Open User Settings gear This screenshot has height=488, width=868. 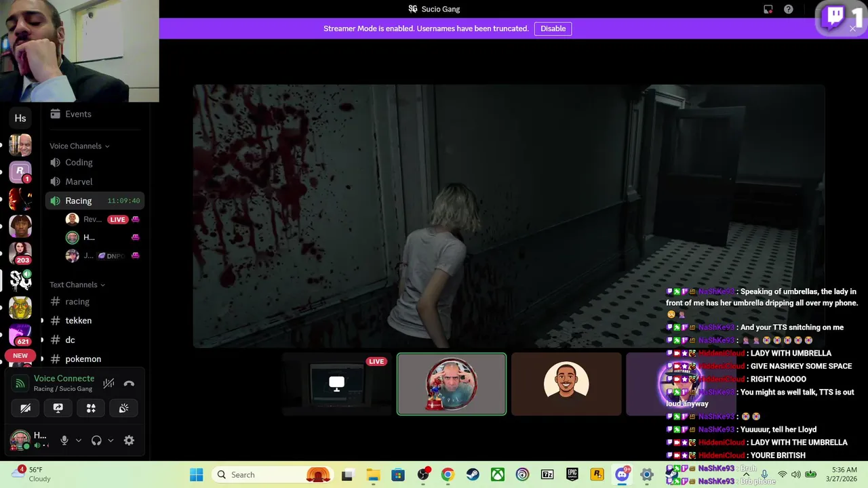tap(129, 441)
